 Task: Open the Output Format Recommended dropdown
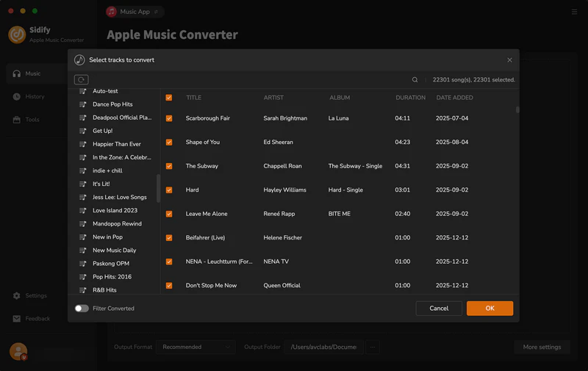pos(196,347)
